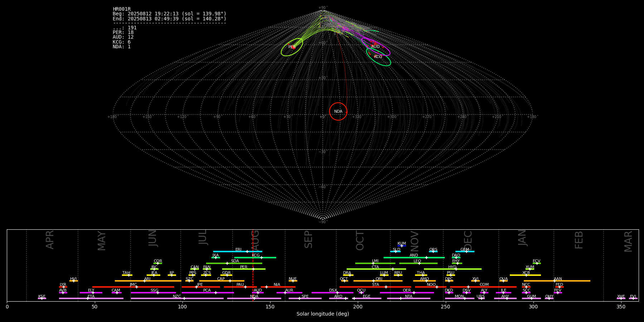Select the AUD purple timeline bar
This screenshot has height=322, width=644.
point(258,293)
